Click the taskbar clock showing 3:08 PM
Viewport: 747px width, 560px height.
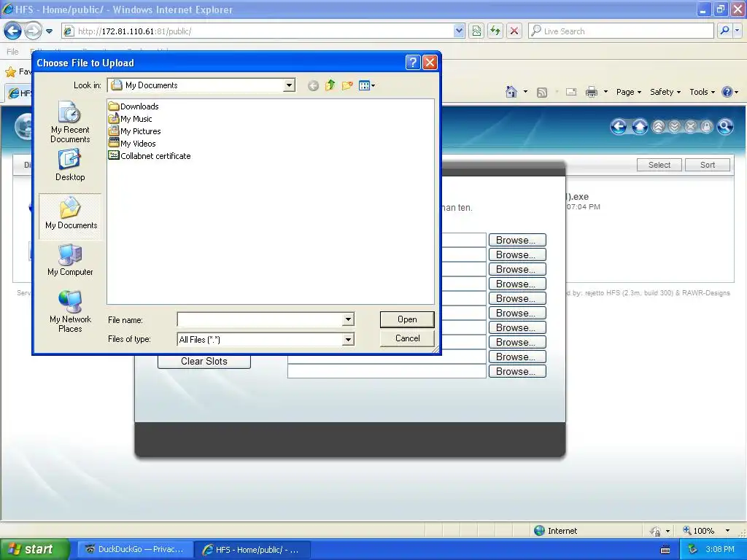click(719, 550)
